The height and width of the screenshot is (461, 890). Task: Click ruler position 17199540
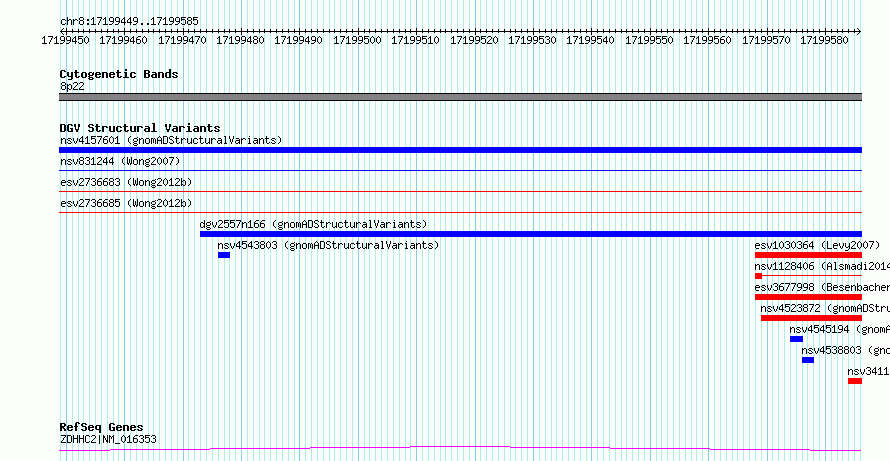[x=590, y=40]
